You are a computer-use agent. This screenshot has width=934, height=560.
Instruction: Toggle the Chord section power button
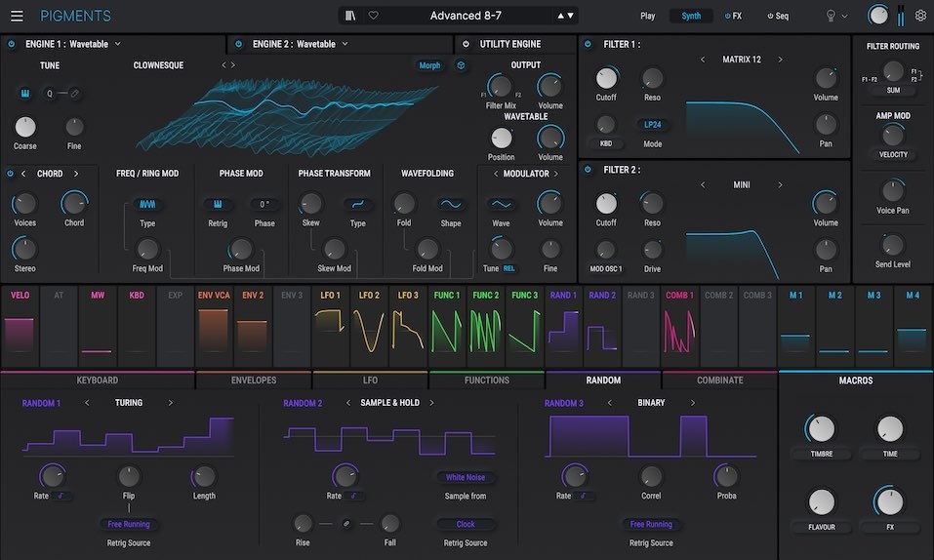10,174
